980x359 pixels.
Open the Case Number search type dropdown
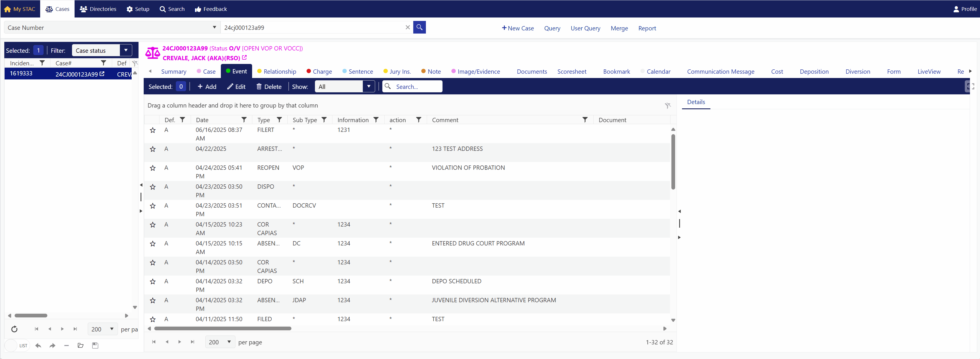click(x=214, y=27)
